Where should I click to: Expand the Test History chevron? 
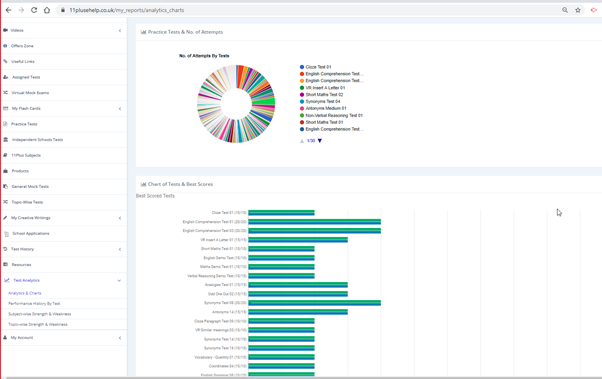pyautogui.click(x=120, y=249)
